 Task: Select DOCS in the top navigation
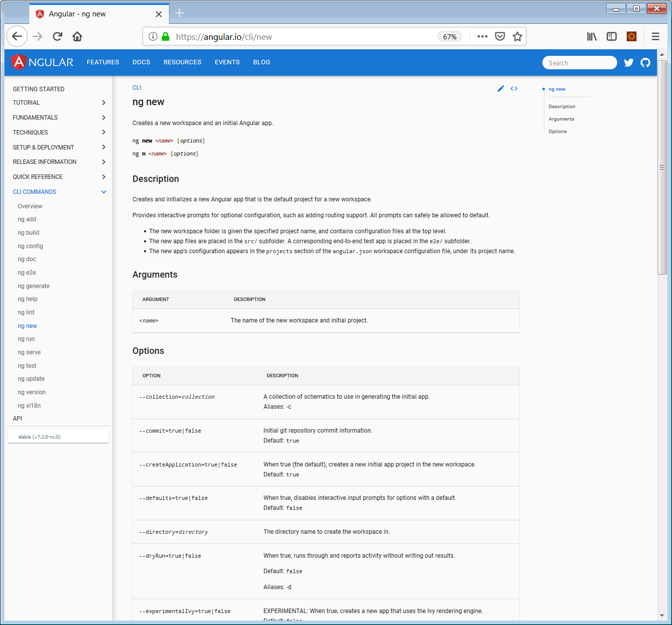141,62
